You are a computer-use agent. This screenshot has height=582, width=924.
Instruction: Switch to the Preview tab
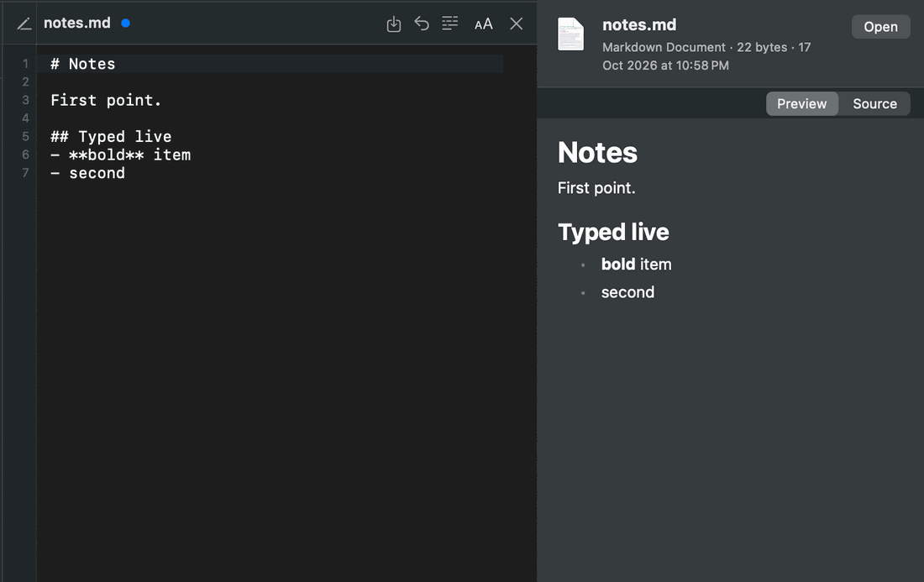[801, 103]
